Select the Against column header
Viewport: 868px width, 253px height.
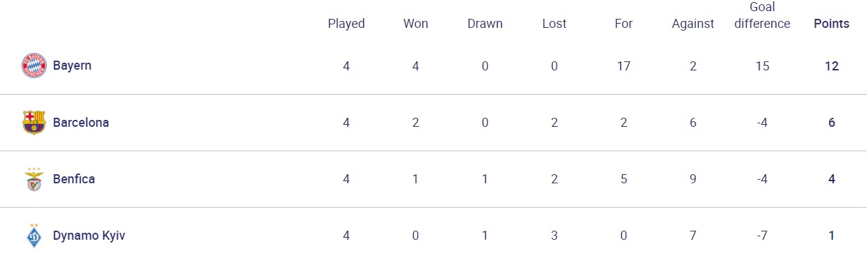[x=693, y=24]
